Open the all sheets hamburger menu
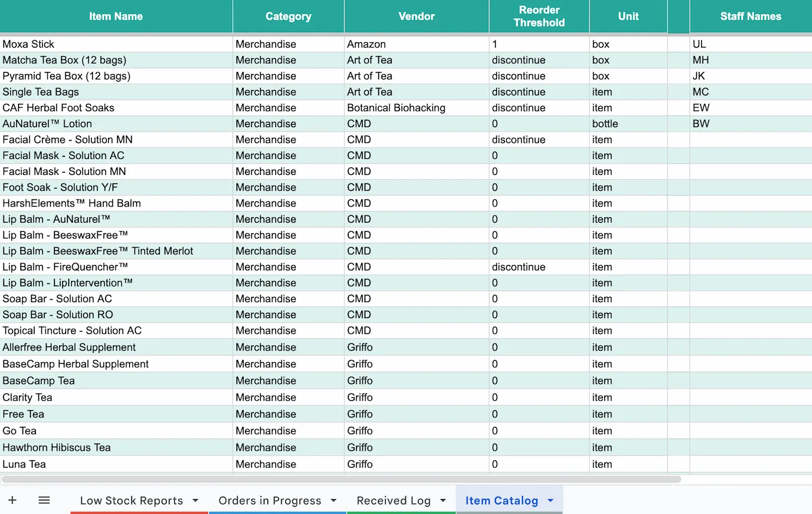The width and height of the screenshot is (812, 514). click(x=44, y=500)
